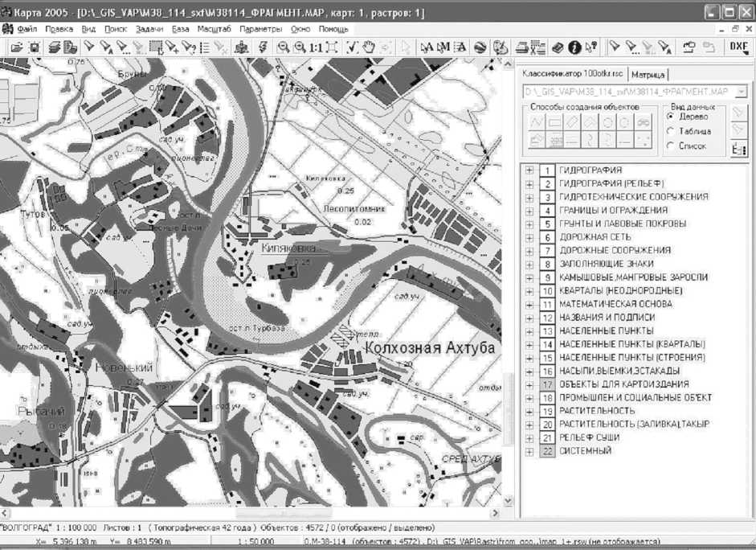
Task: Click the open map folder icon
Action: (17, 47)
